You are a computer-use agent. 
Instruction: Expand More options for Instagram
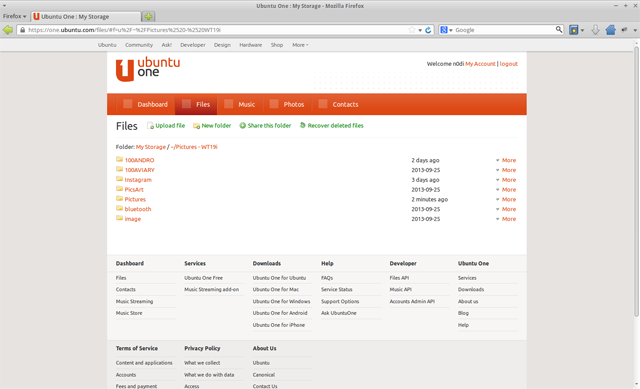506,180
